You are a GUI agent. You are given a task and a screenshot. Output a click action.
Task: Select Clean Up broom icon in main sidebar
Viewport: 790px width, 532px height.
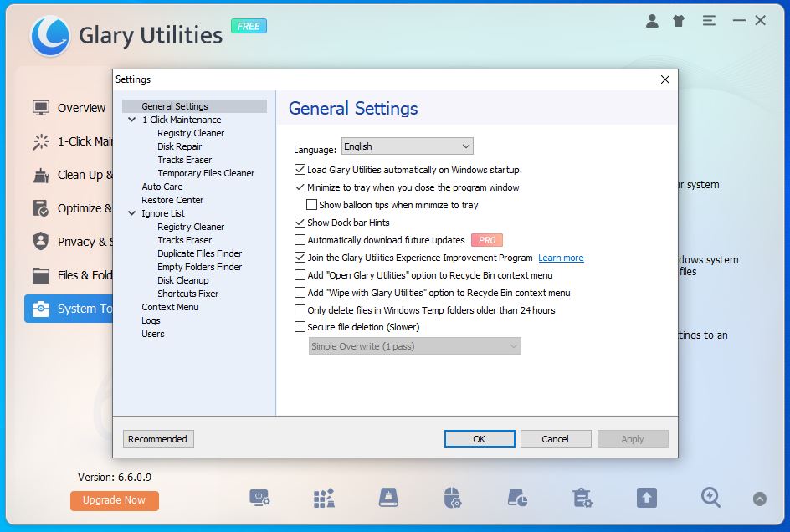[41, 176]
